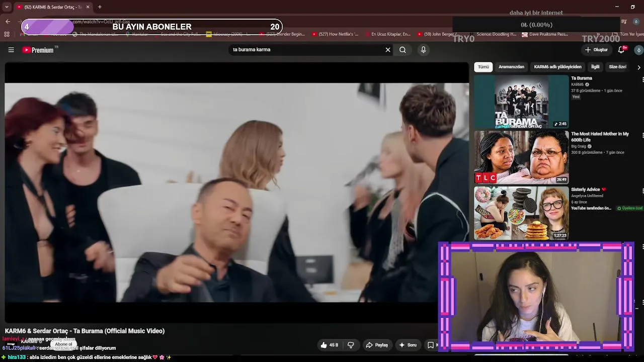Viewport: 644px width, 362px height.
Task: Dislike the video with thumbs down
Action: (x=351, y=345)
